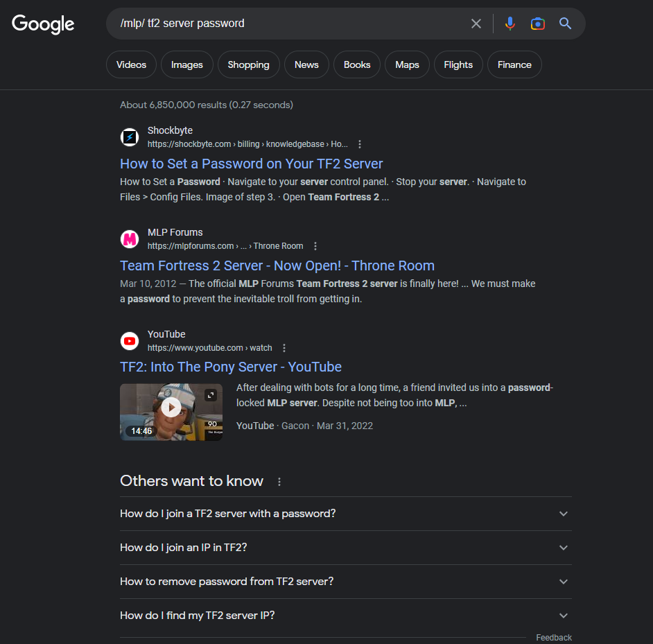This screenshot has height=644, width=653.
Task: Switch to the Videos filter
Action: 131,64
